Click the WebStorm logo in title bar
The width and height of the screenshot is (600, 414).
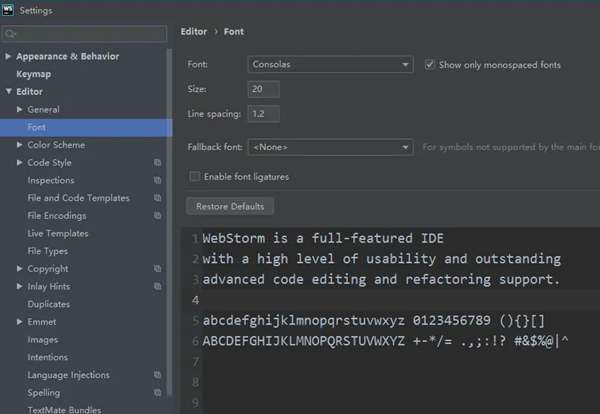10,10
